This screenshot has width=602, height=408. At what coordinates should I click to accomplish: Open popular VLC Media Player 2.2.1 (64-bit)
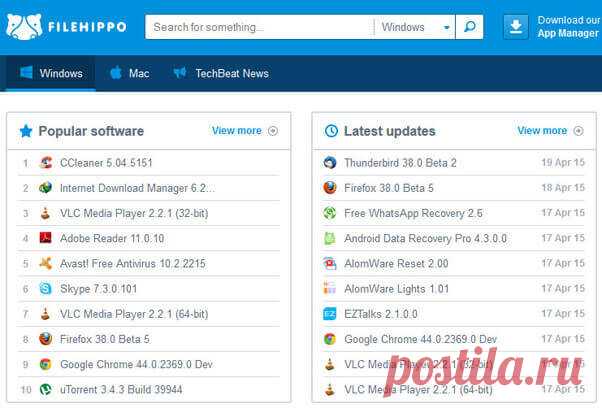[134, 314]
